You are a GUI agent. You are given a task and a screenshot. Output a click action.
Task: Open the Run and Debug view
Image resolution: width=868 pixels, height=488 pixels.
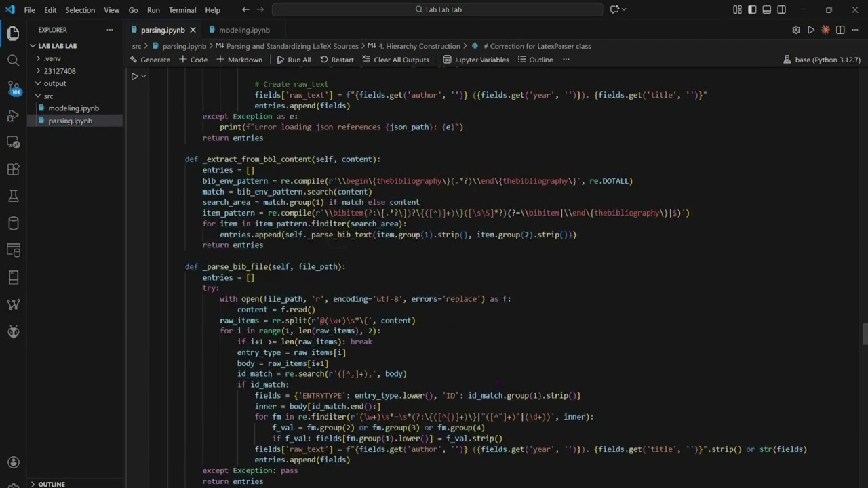tap(13, 115)
